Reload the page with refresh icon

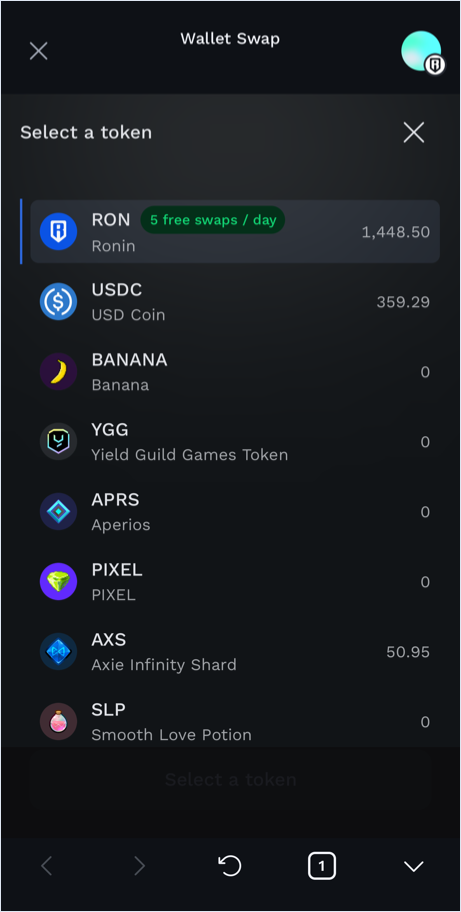click(x=230, y=866)
